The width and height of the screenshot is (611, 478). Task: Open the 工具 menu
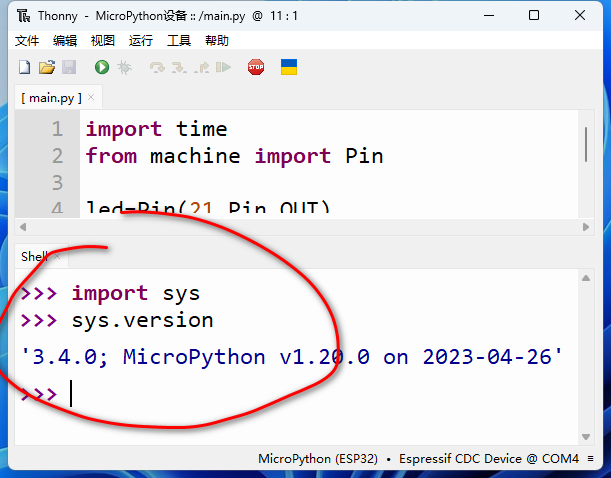point(179,41)
